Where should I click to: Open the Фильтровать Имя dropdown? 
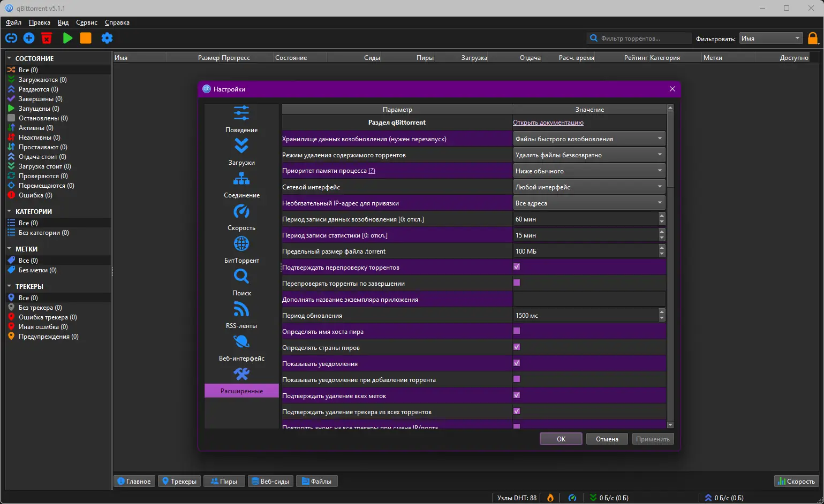pyautogui.click(x=771, y=38)
